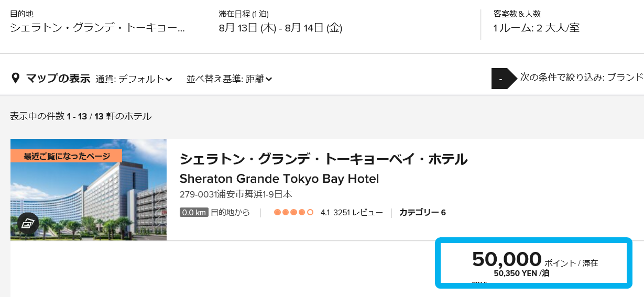
Task: Click the 0.0 km distance badge
Action: (x=194, y=212)
